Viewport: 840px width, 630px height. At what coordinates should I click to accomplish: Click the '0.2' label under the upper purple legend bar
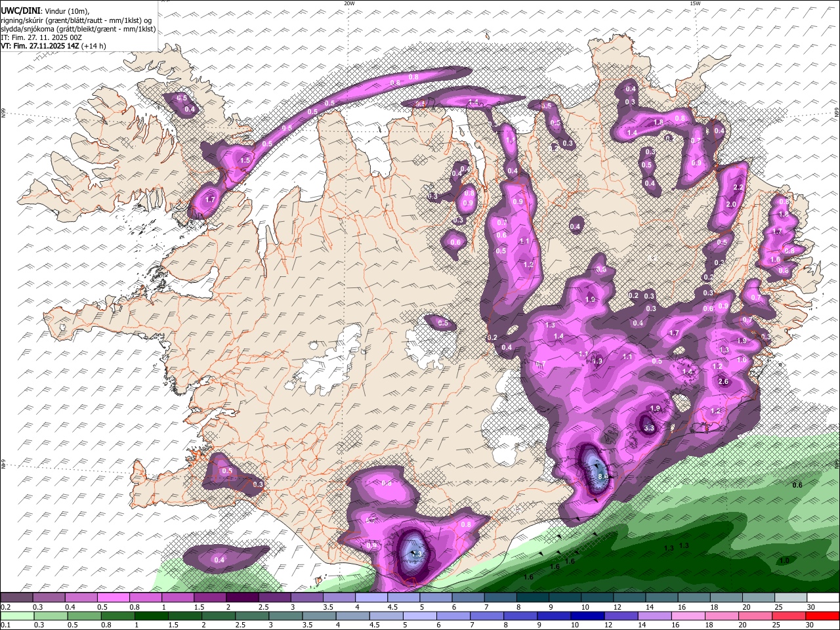(x=5, y=607)
